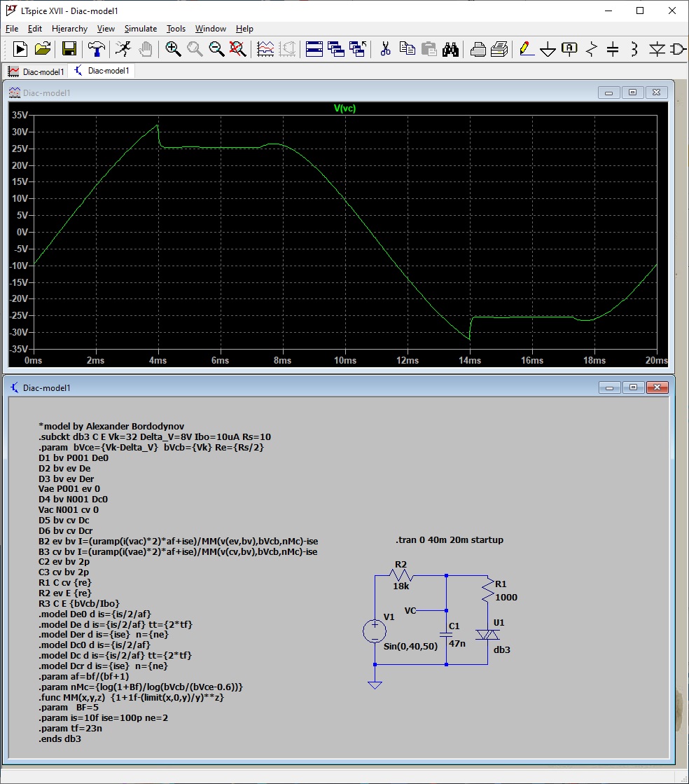Maximize the waveform plot sub-window
This screenshot has width=689, height=784.
pyautogui.click(x=632, y=92)
